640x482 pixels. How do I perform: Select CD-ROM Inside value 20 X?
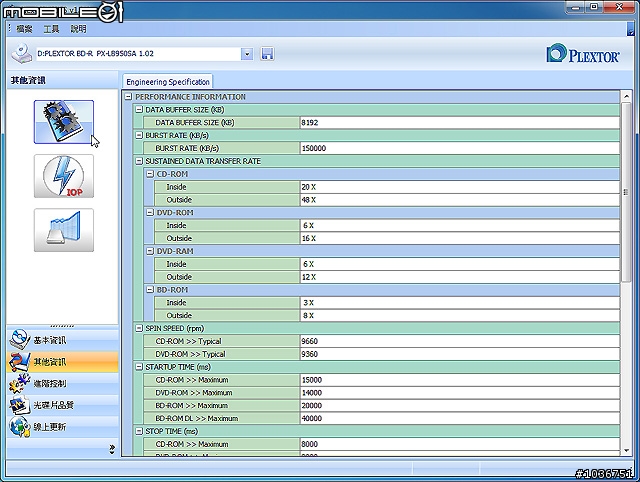460,187
